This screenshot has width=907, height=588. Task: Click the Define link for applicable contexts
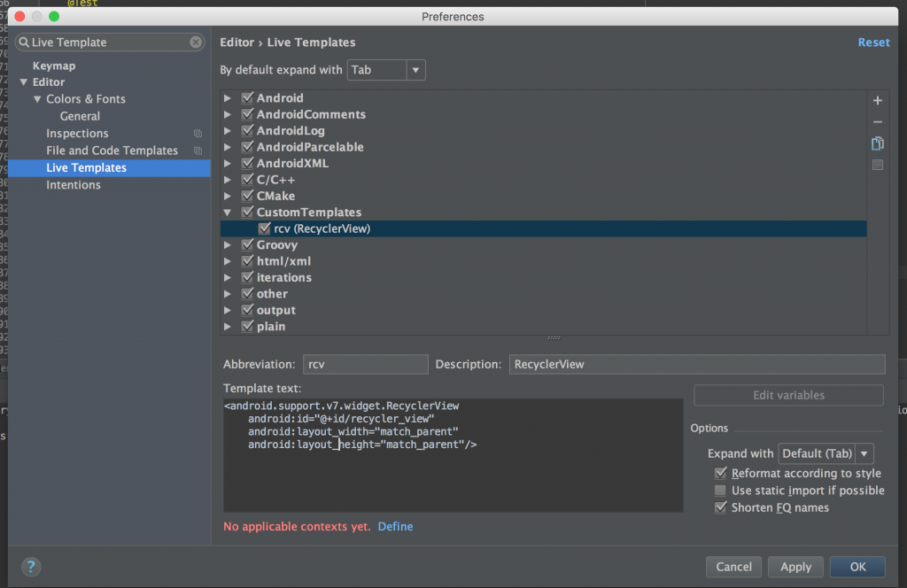(x=395, y=526)
